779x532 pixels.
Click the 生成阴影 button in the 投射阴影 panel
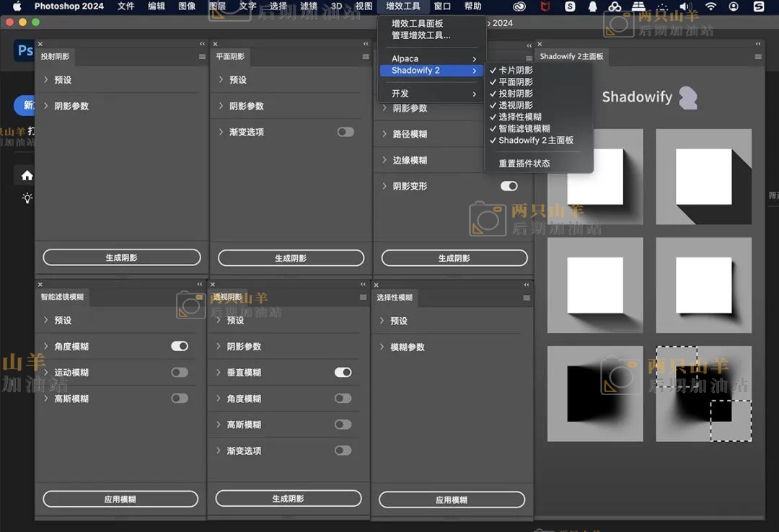[x=120, y=257]
